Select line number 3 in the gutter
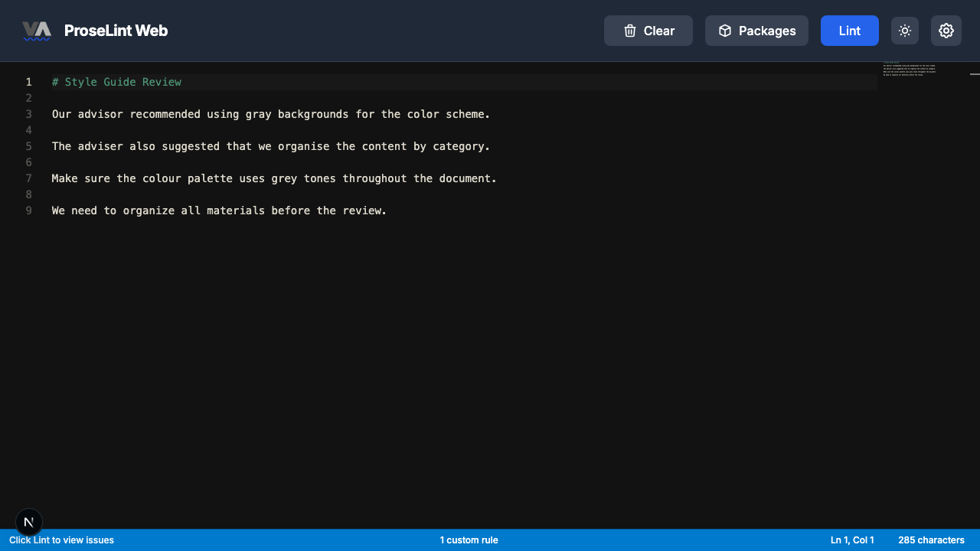 (28, 114)
